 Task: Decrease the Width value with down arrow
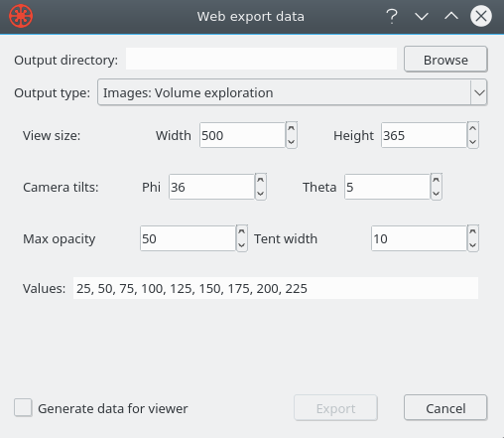tap(292, 142)
